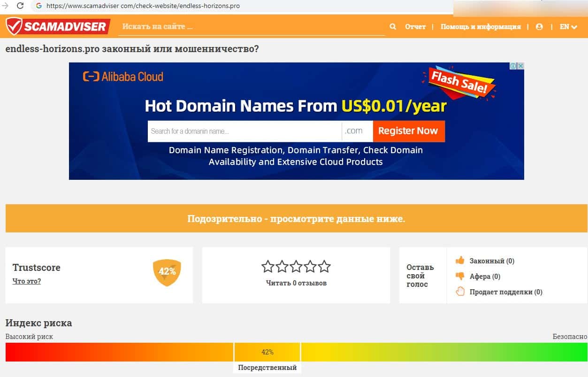
Task: Click the ad info icon on banner
Action: (514, 66)
